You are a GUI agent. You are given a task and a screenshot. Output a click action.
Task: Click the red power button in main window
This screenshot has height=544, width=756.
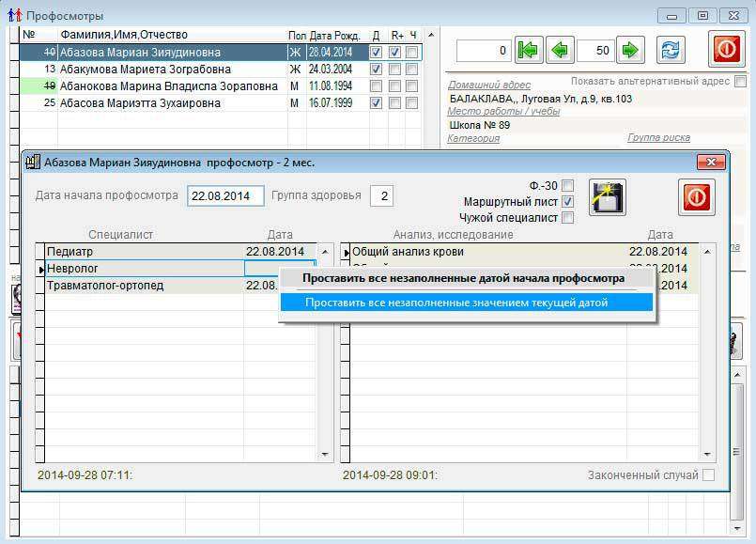click(725, 50)
